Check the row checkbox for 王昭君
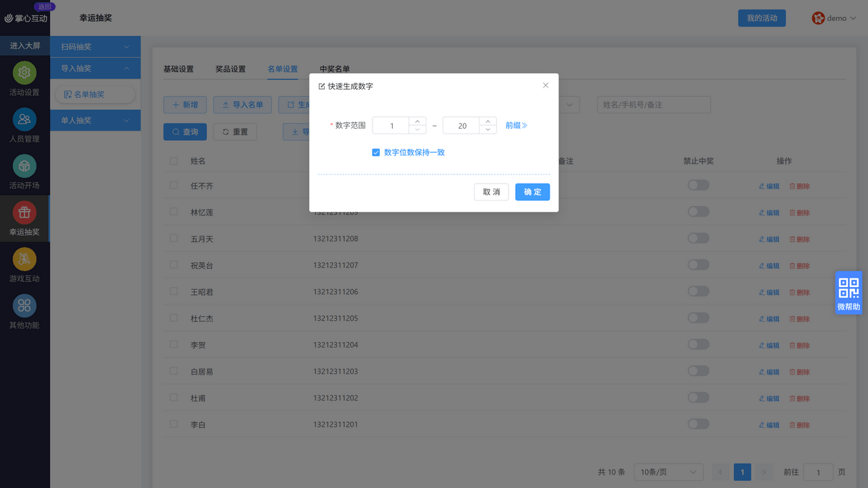 coord(174,291)
